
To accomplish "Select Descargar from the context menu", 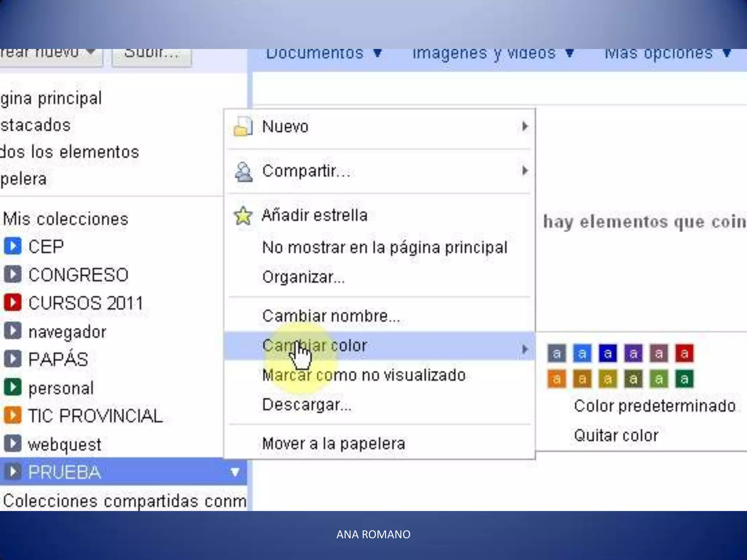I will point(306,405).
